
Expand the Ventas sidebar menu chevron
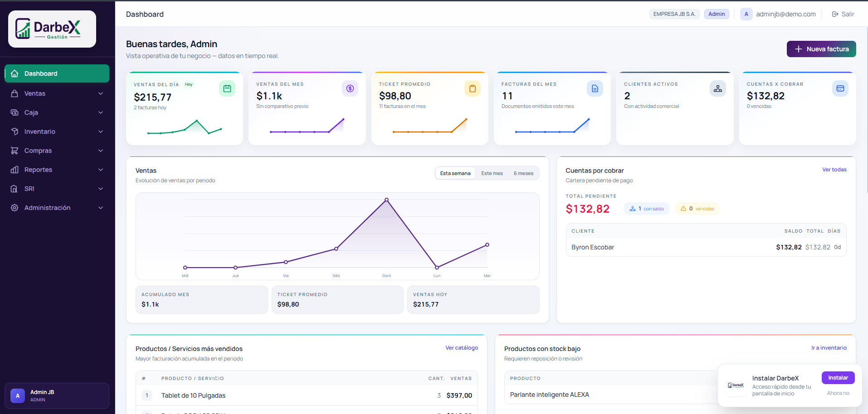click(101, 93)
